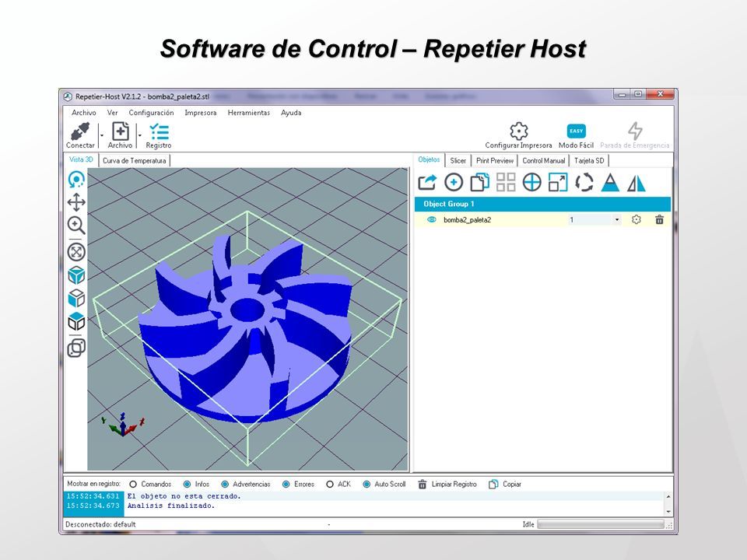Toggle Advertencias log filter
Viewport: 747px width, 560px height.
tap(225, 485)
